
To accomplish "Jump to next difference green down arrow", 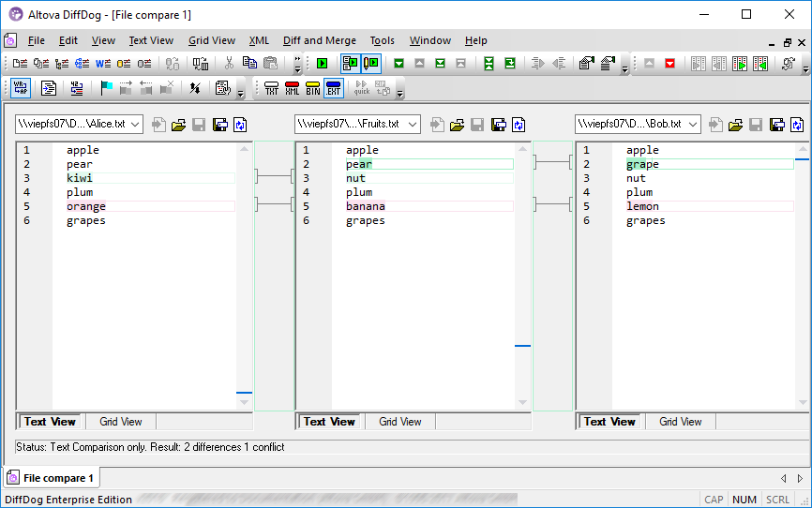I will (x=398, y=63).
